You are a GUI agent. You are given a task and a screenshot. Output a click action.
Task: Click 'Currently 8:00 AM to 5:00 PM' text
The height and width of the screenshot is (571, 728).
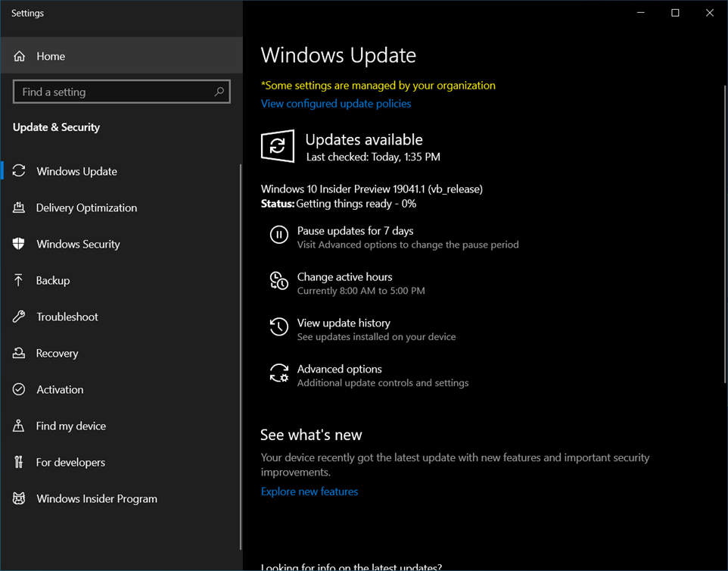361,290
